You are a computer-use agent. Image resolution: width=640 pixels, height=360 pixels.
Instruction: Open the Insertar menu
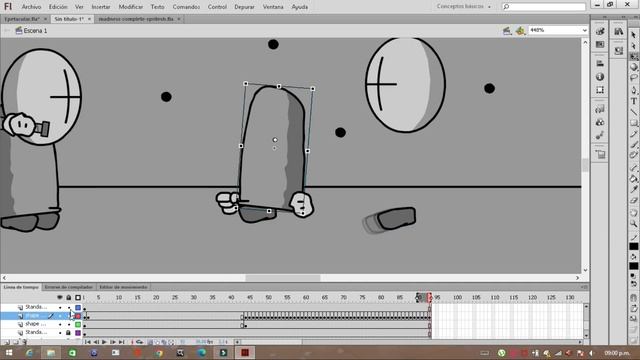pos(101,7)
